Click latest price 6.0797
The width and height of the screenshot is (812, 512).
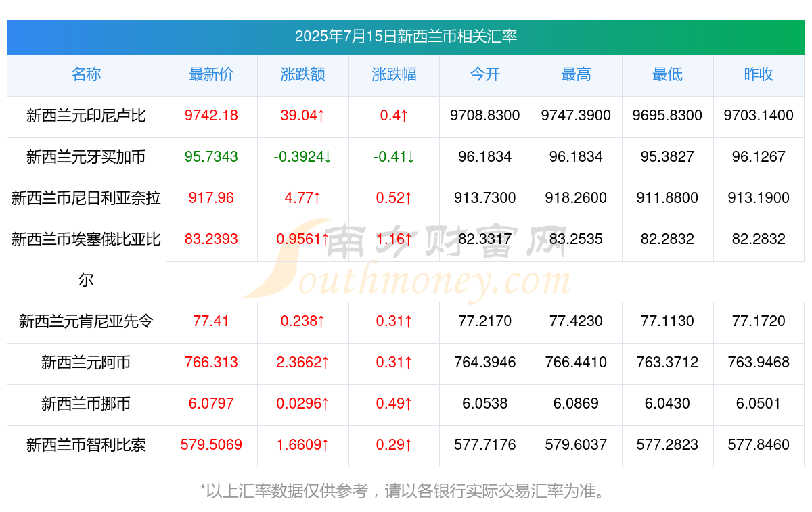tap(211, 404)
